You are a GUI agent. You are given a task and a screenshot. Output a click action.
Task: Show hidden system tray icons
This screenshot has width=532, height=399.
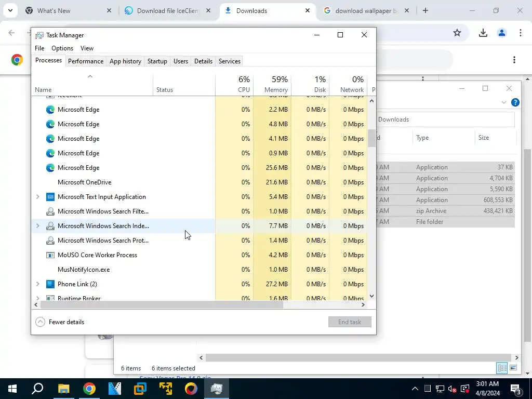[415, 389]
